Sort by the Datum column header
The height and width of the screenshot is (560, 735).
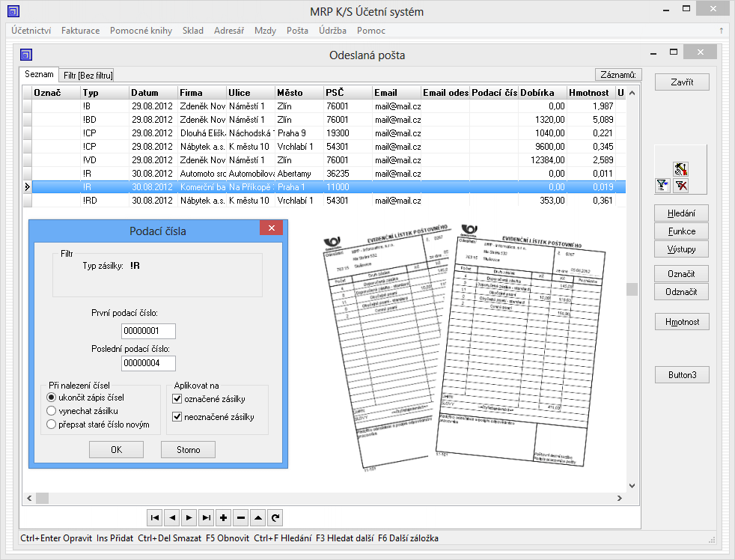point(153,93)
